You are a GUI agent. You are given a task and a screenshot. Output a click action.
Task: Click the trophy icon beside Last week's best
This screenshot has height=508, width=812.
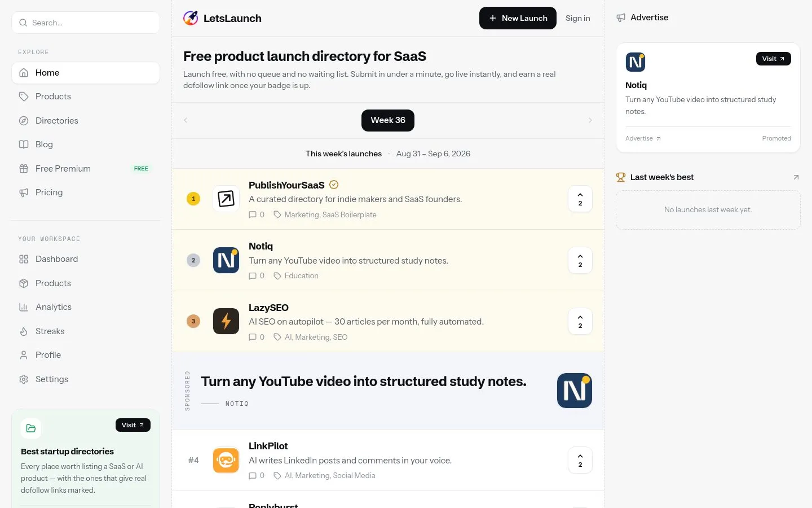(621, 177)
